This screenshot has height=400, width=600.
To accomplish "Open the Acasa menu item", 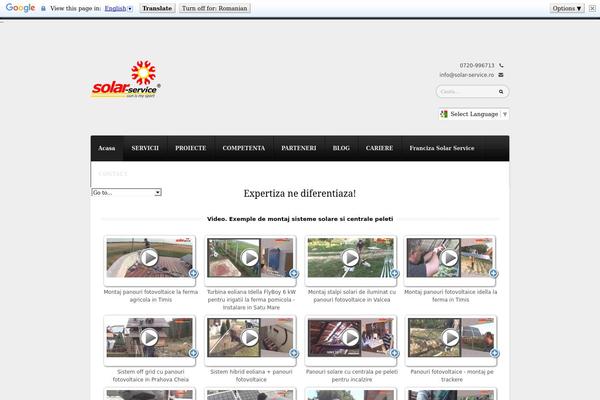I will 107,148.
